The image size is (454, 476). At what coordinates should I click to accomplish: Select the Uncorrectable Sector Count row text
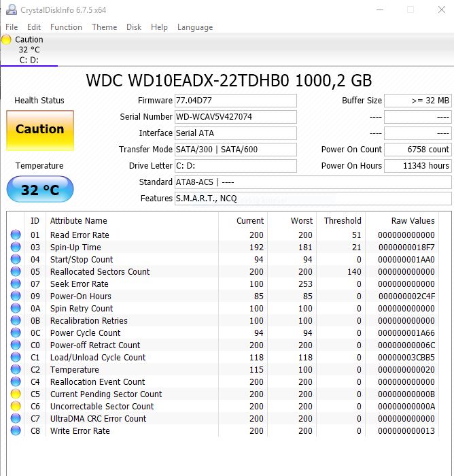point(102,406)
